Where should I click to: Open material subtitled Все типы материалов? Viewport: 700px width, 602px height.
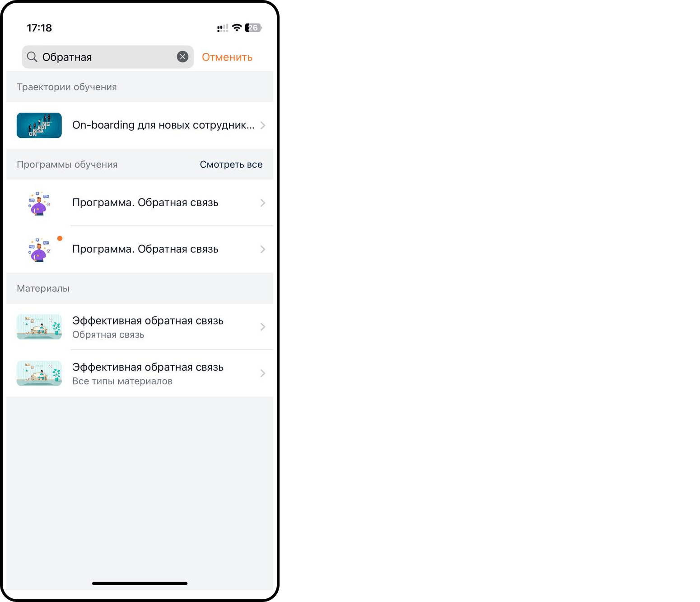pyautogui.click(x=140, y=373)
